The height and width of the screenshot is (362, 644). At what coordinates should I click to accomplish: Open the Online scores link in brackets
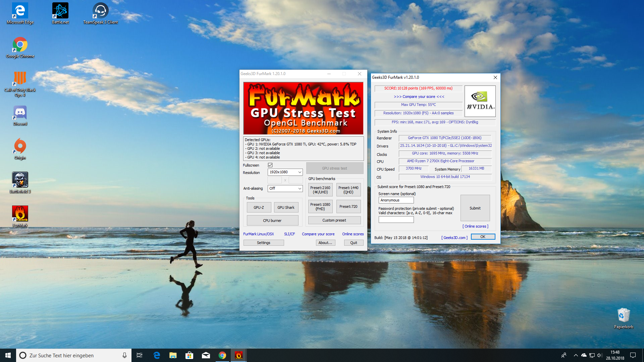475,227
